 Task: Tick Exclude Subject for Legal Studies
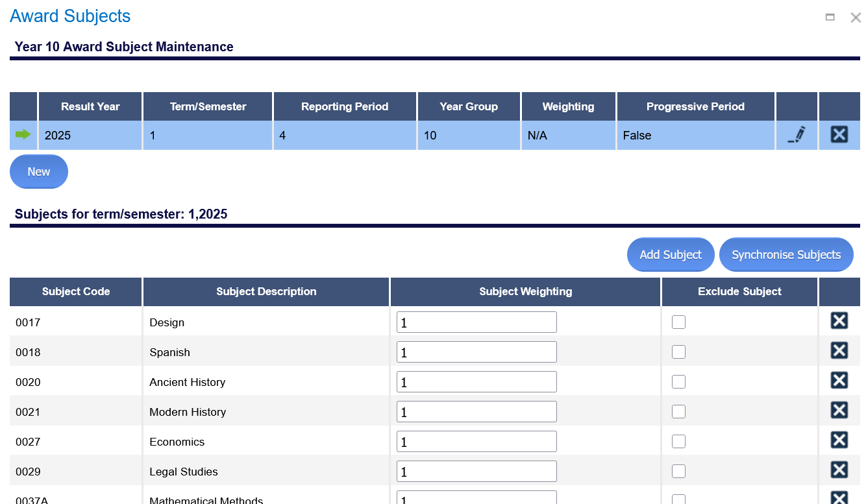(678, 472)
